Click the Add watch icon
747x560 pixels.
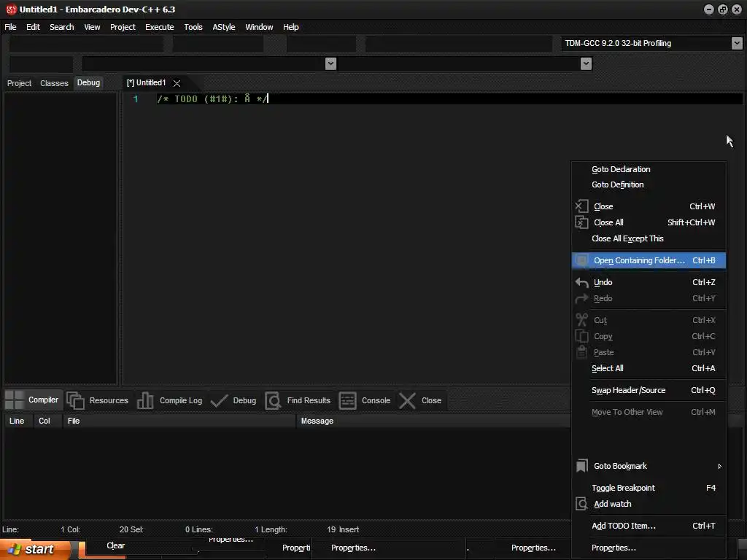[x=581, y=504]
